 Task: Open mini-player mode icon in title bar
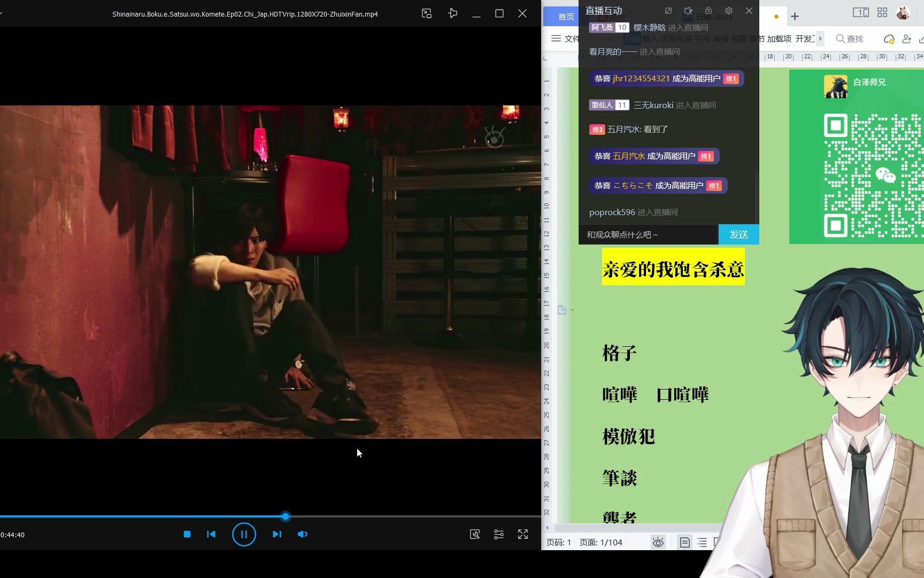[427, 13]
